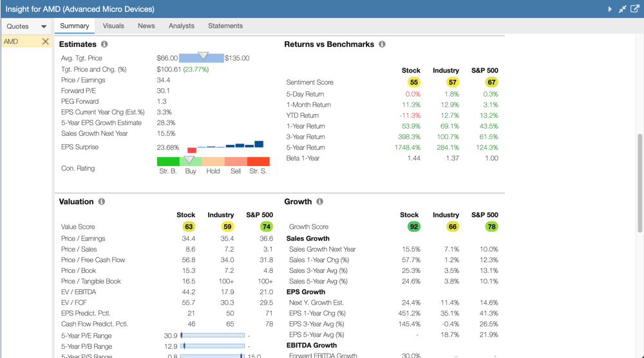This screenshot has width=644, height=358.
Task: Click the YTD Return stock value -11.3%
Action: (x=410, y=115)
